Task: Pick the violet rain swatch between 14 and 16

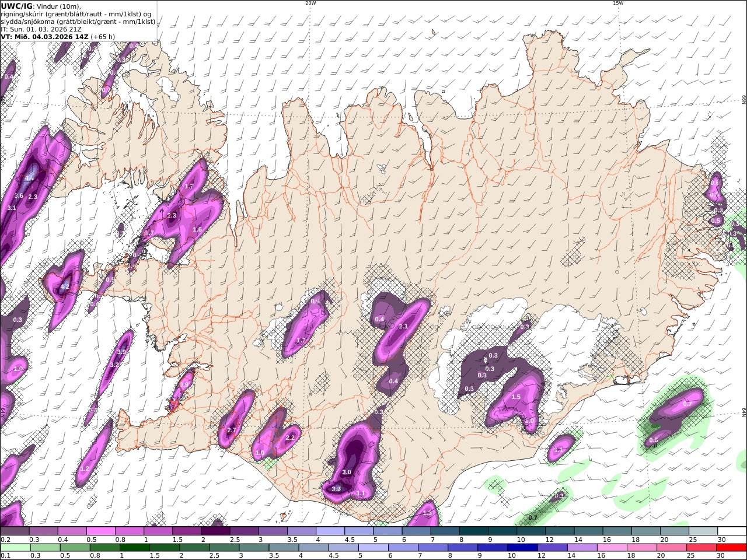Action: 582,547
